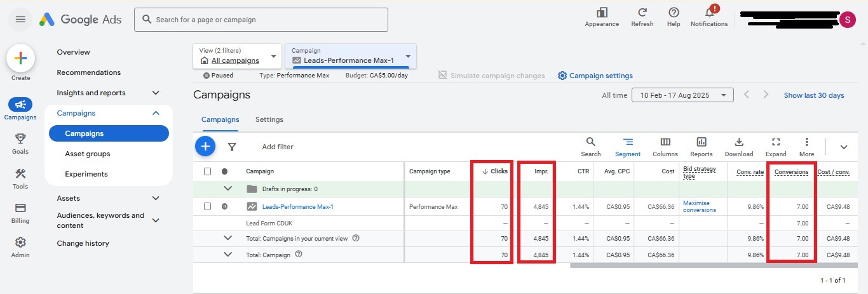Toggle the Leads-Performance Max-1 paused status icon
Viewport: 868px width, 294px height.
pyautogui.click(x=224, y=206)
